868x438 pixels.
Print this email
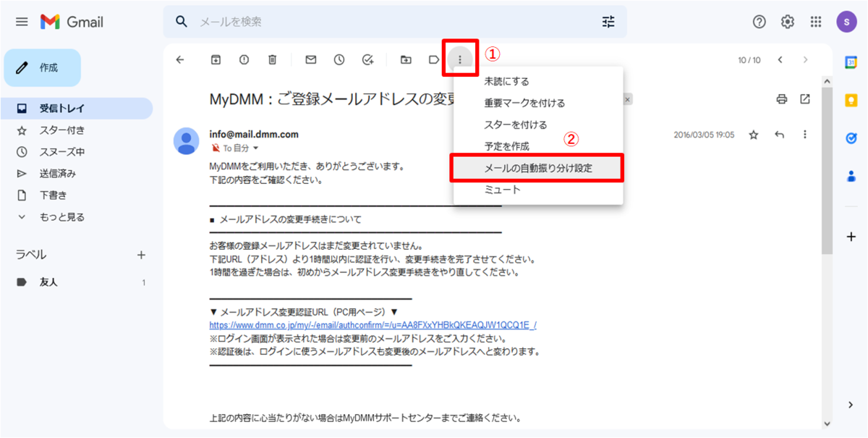(x=781, y=99)
